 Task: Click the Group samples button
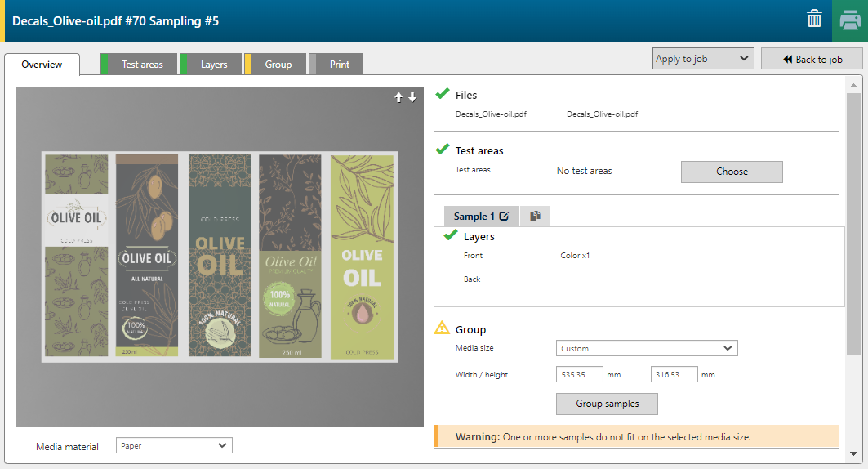(x=607, y=404)
